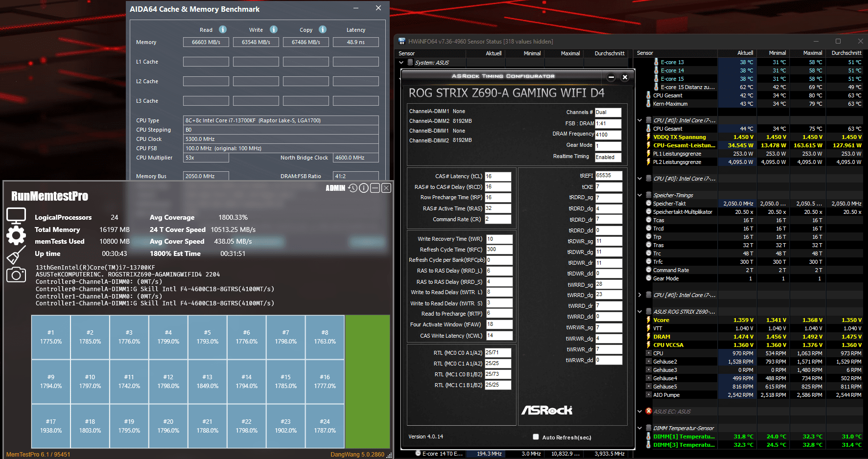Click the thermometer icon for Kern-Maximum
The width and height of the screenshot is (868, 459).
click(x=649, y=104)
